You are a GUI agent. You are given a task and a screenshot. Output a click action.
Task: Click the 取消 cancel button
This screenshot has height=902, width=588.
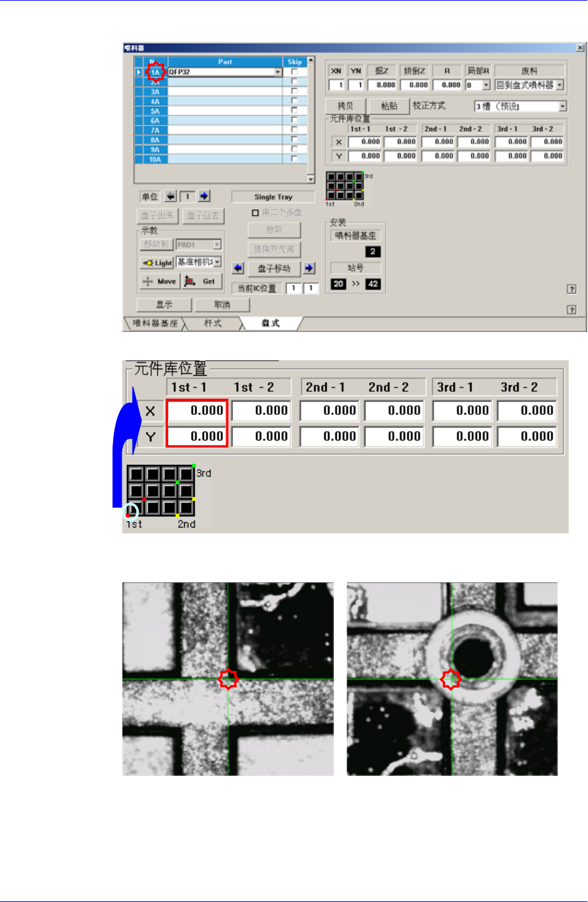(x=222, y=304)
